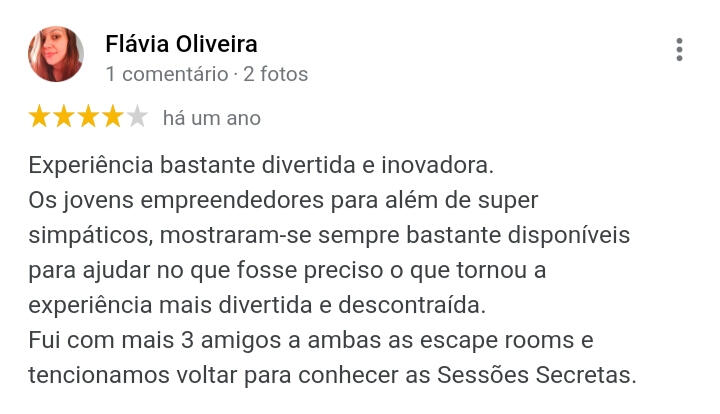The height and width of the screenshot is (414, 720).
Task: Click the line starting "Fui com mais 3 amigos"
Action: pyautogui.click(x=311, y=340)
